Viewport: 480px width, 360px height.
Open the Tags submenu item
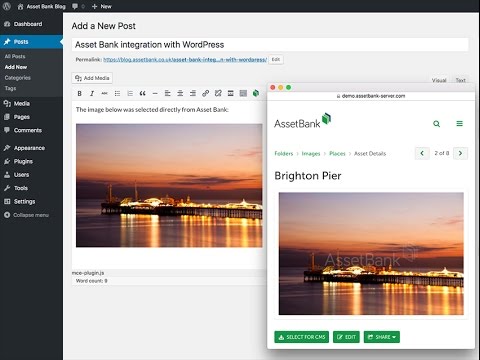point(10,88)
